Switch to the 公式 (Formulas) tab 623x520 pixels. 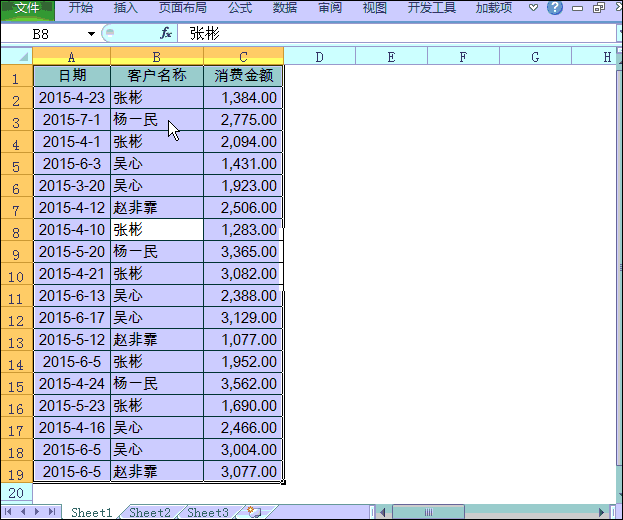[x=239, y=8]
